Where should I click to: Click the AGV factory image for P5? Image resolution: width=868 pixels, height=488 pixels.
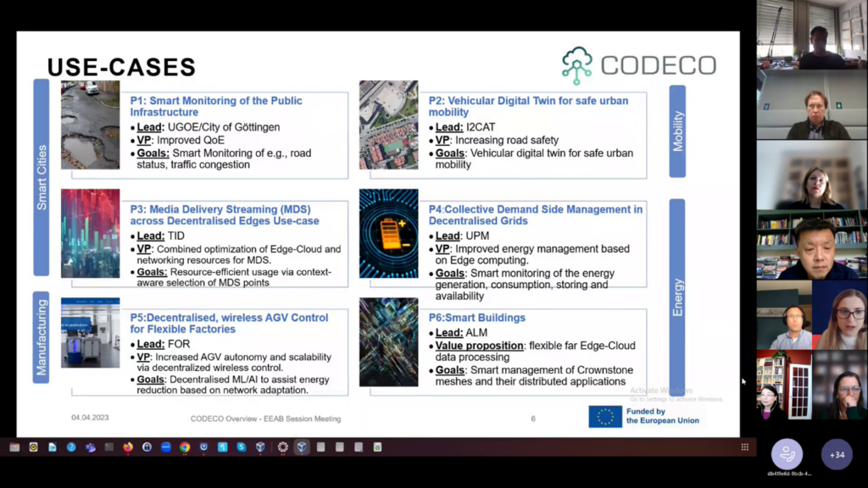[x=90, y=332]
